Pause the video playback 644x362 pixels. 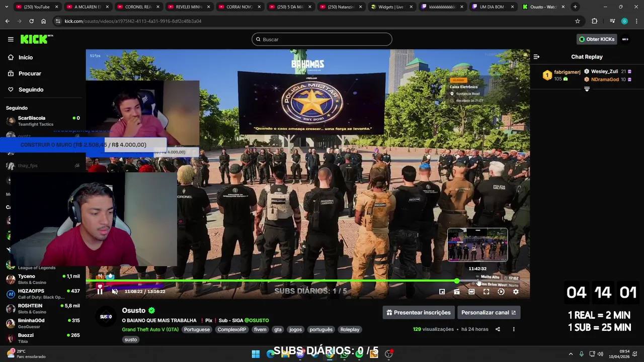100,291
